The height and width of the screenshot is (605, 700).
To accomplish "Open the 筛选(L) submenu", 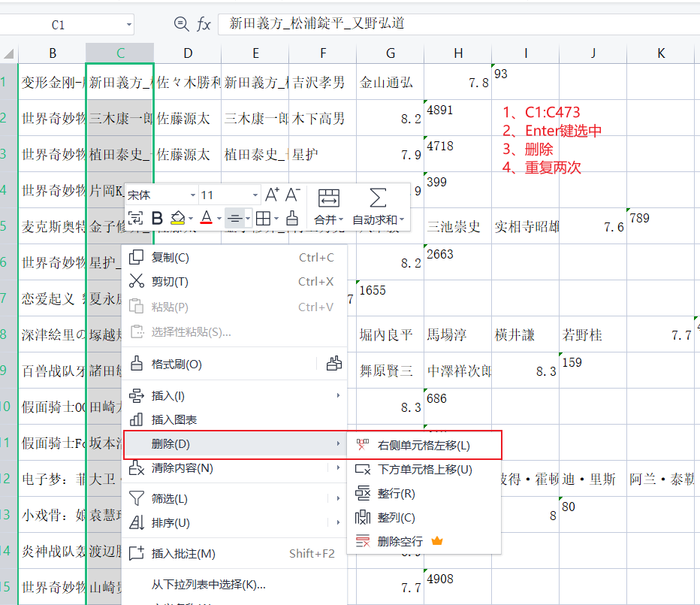I will tap(234, 499).
